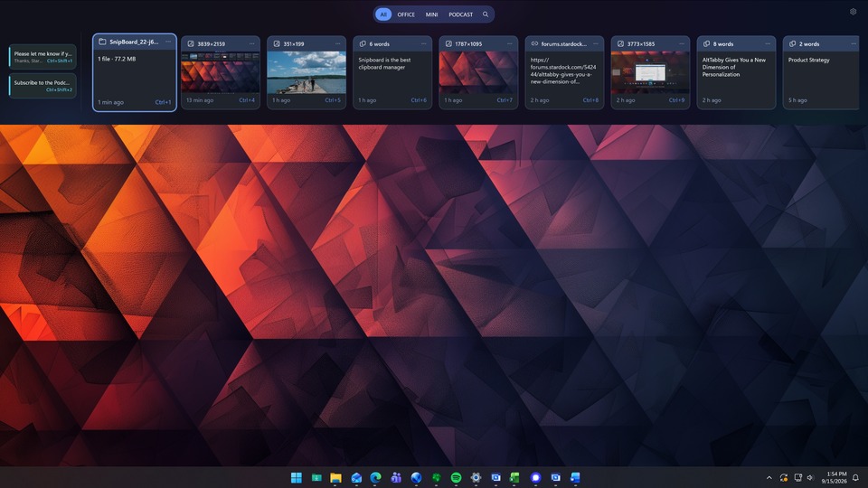This screenshot has height=488, width=868.
Task: Click the '13 min ago' timestamp
Action: coord(200,100)
